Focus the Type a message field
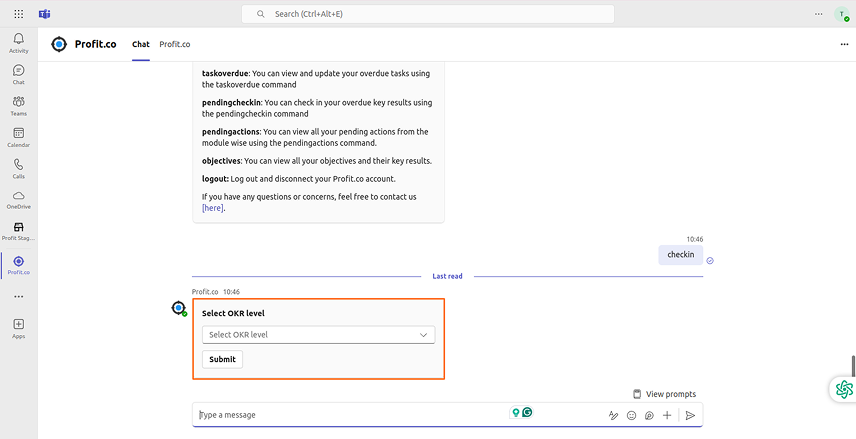The width and height of the screenshot is (856, 439). (x=349, y=415)
